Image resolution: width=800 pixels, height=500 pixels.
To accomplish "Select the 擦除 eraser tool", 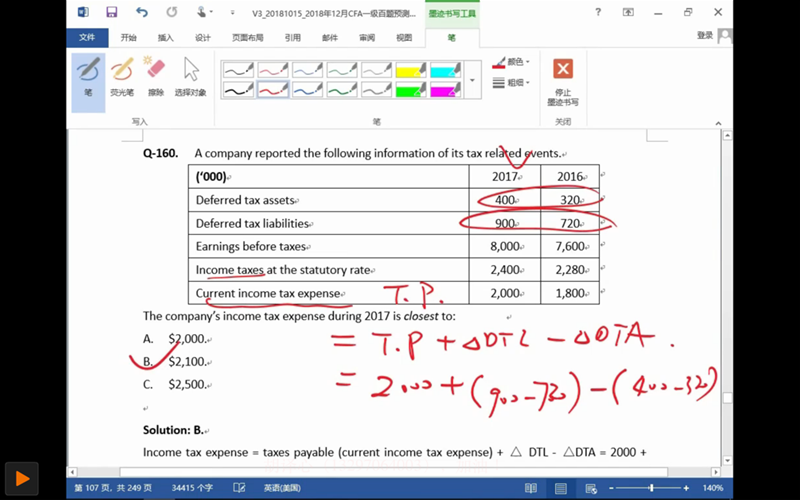I will 156,77.
